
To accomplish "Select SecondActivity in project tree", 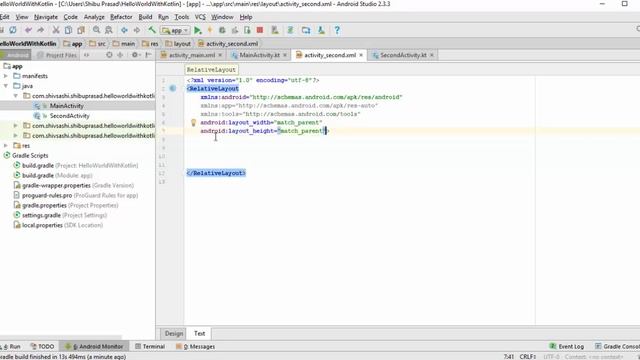I will click(69, 116).
